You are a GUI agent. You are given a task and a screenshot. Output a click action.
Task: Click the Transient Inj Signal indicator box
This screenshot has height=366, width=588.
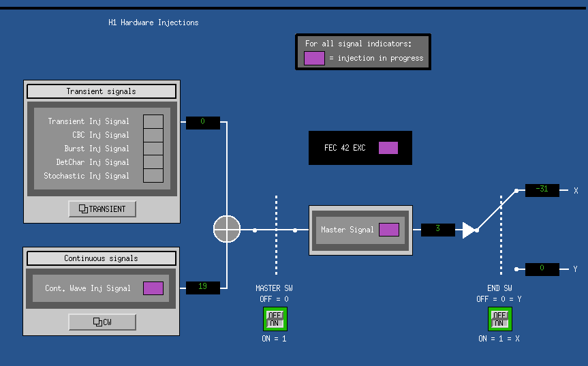point(153,121)
